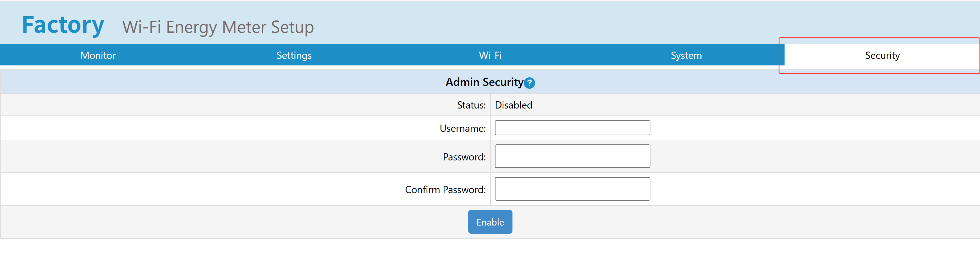Click the Password: label
The height and width of the screenshot is (279, 980).
point(464,157)
